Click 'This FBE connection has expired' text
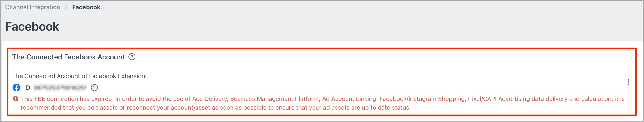This screenshot has width=644, height=122. pos(67,99)
